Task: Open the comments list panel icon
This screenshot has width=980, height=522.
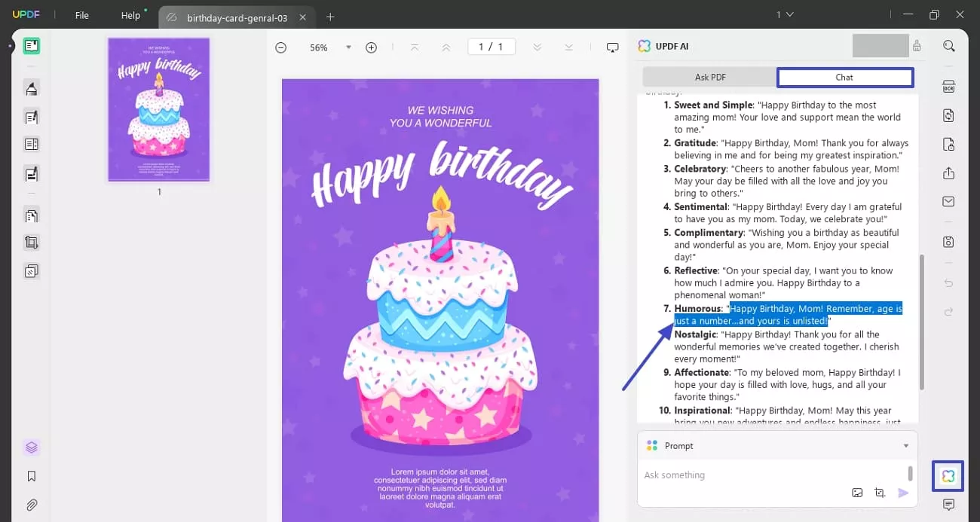Action: pos(948,505)
